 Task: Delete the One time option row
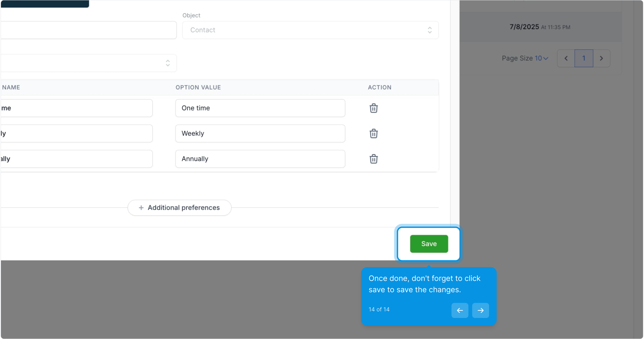click(373, 108)
